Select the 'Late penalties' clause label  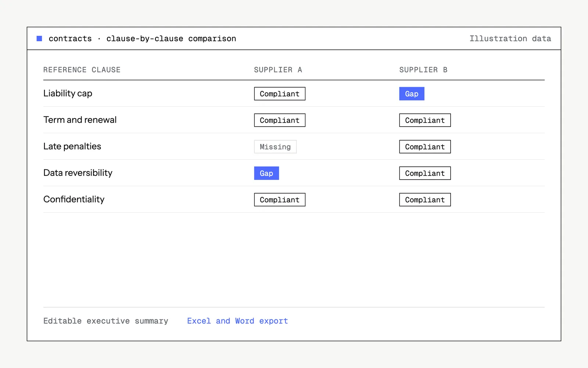(72, 146)
